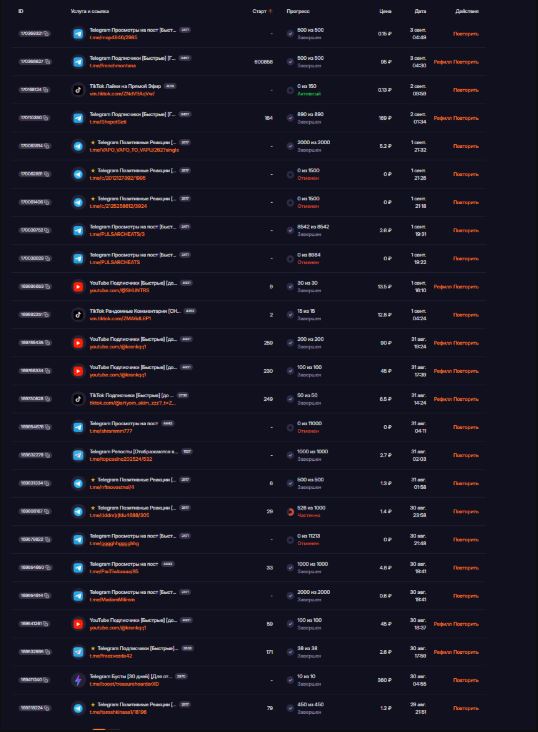Click Повторить for TikTok Лайки на Прямой Эфир
538x732 pixels.
[x=466, y=90]
